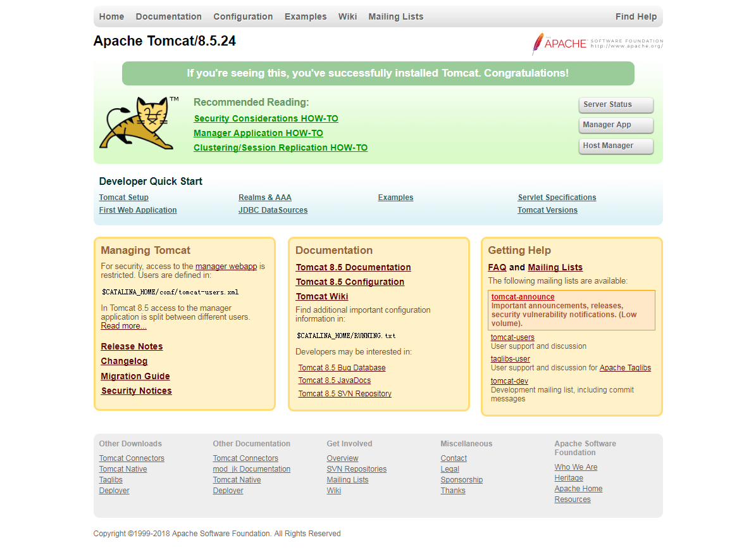Follow the manager webapp link
756x559 pixels.
pyautogui.click(x=226, y=267)
